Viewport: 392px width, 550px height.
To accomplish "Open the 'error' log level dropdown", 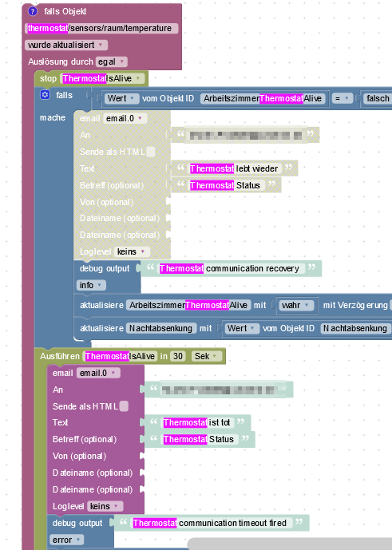I will [67, 540].
